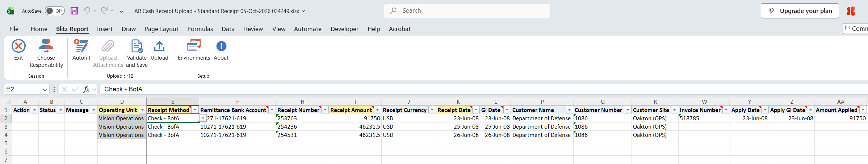Open the Receipt Method filter dropdown
This screenshot has height=164, width=868.
tap(195, 110)
